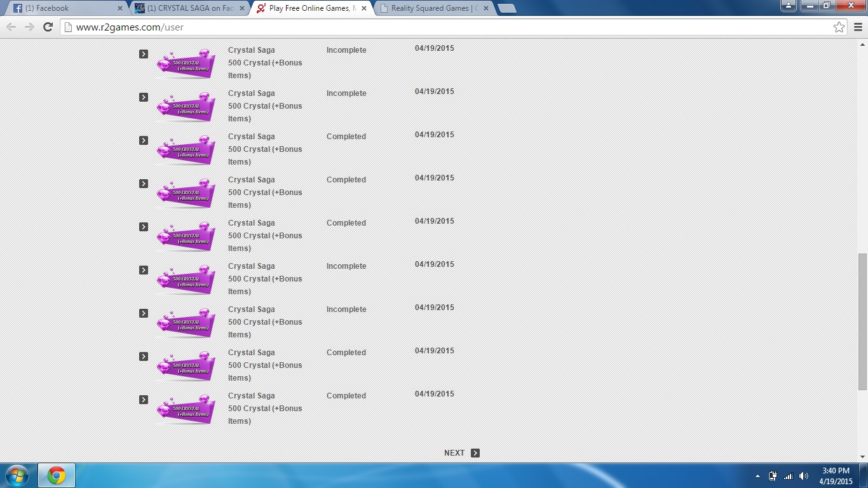Switch to the Facebook tab
868x488 pixels.
pyautogui.click(x=64, y=8)
